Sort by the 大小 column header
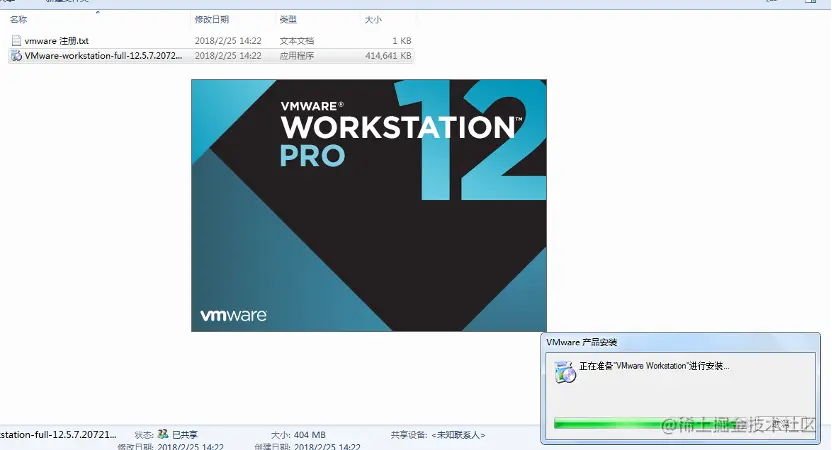832x450 pixels. 373,20
